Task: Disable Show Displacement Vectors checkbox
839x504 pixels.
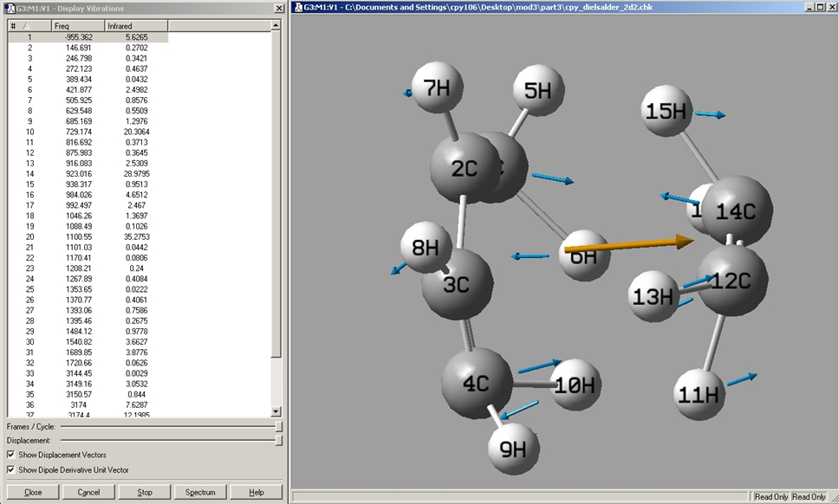Action: click(10, 455)
